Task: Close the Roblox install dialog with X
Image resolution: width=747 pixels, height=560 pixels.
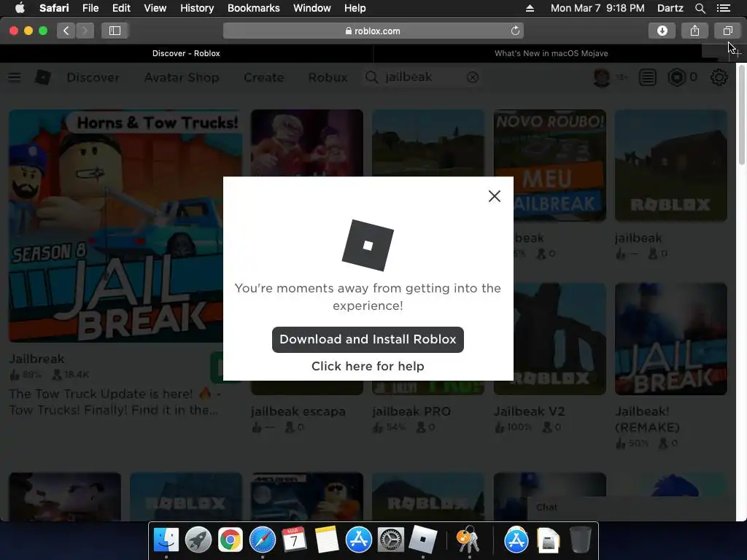Action: click(x=495, y=196)
